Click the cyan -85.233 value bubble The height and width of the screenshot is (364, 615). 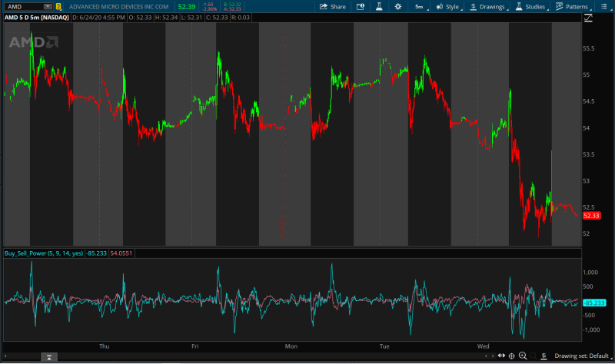(x=594, y=303)
